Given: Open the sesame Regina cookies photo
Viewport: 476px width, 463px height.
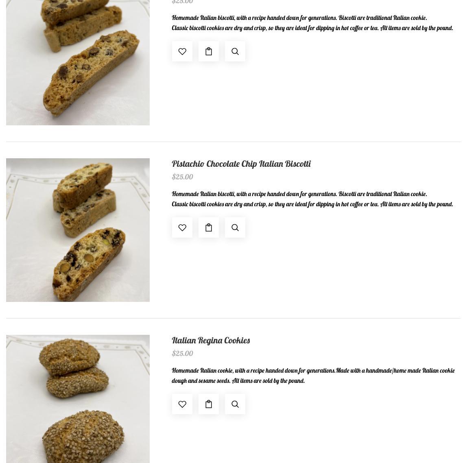Looking at the screenshot, I should 78,399.
